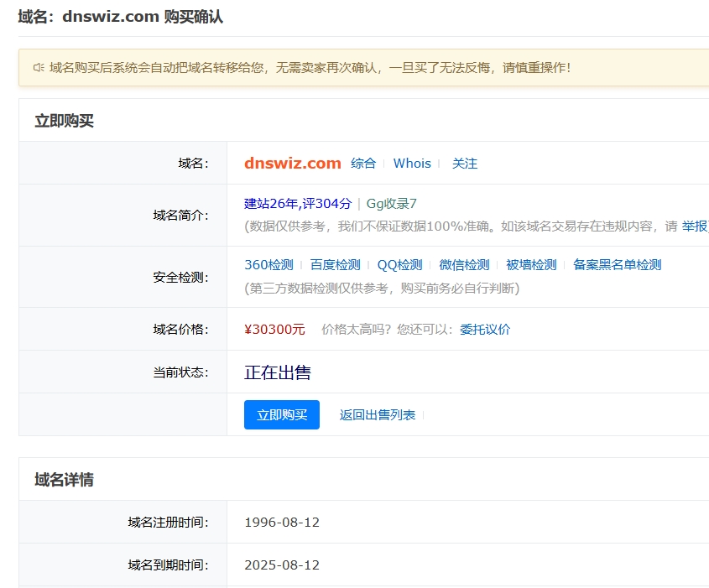Click the registration date 1996-08-12
The width and height of the screenshot is (709, 588).
pos(282,523)
